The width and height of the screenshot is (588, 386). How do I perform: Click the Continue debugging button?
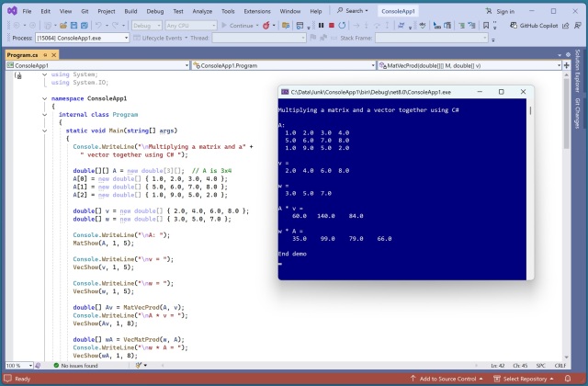[237, 26]
